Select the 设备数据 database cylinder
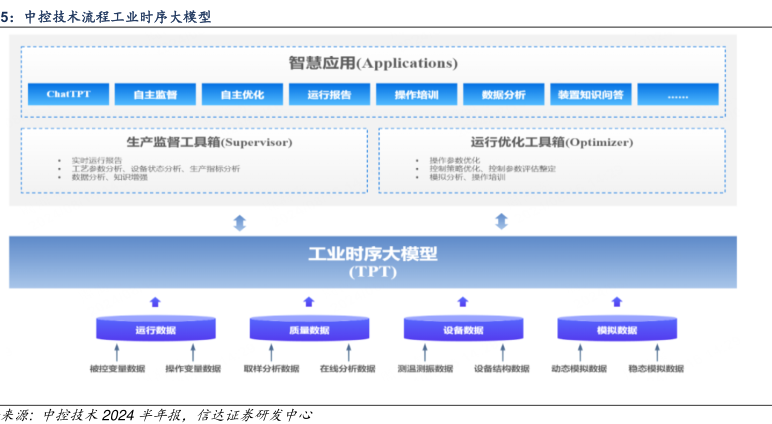 coord(462,330)
